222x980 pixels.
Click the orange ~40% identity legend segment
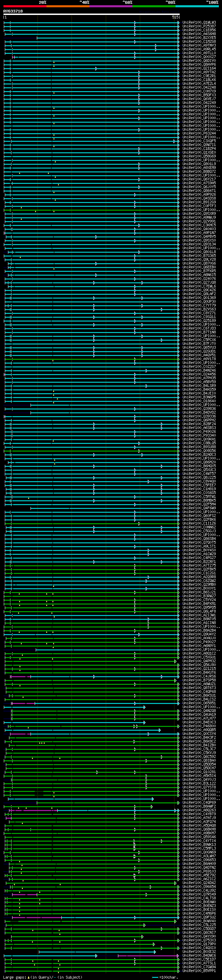pyautogui.click(x=68, y=6)
